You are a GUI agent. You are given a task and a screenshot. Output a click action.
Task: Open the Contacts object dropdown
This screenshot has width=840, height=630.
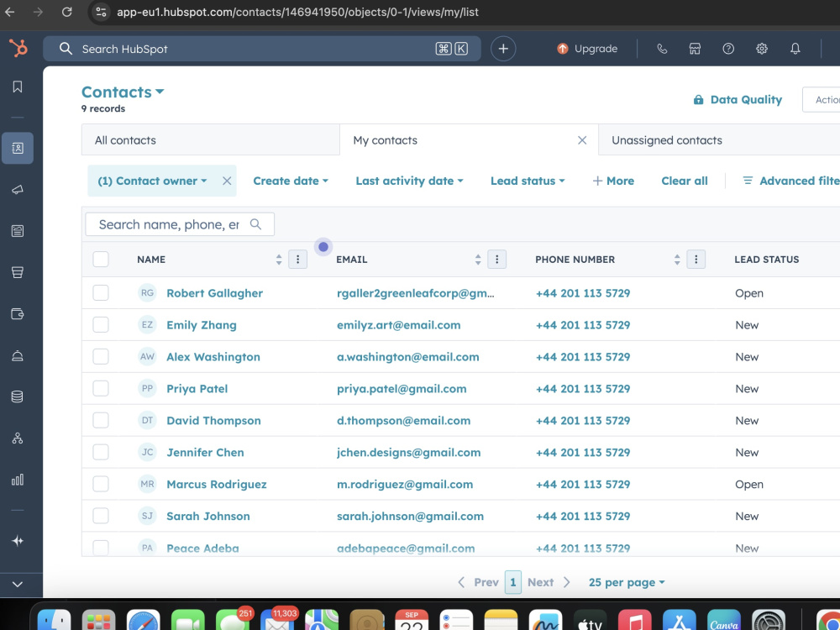coord(123,92)
